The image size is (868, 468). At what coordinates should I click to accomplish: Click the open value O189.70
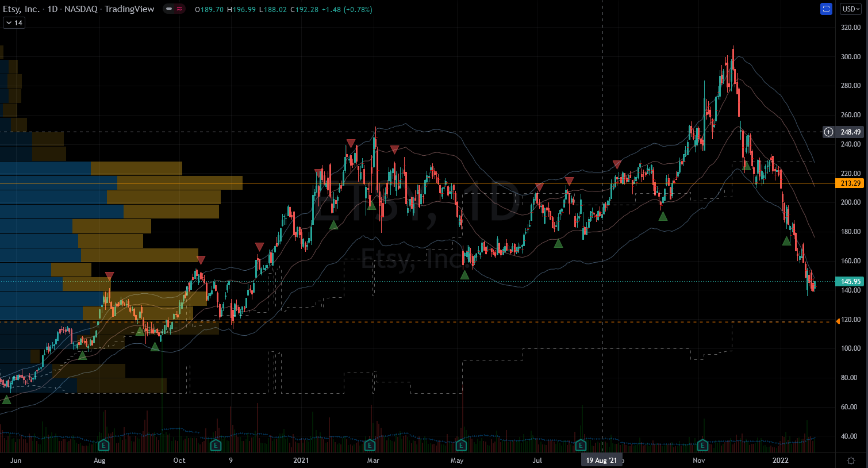coord(209,10)
